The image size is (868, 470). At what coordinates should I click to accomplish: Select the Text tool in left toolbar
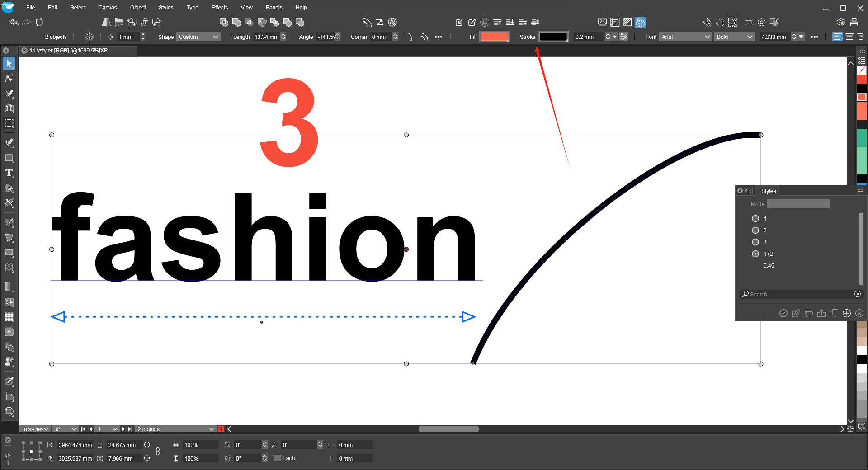9,173
